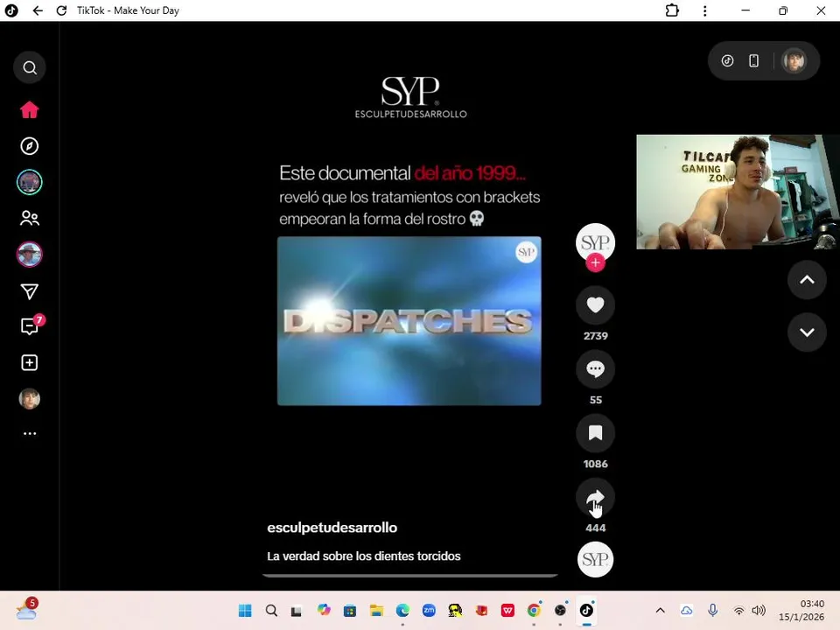Open volume speaker tray icon

pyautogui.click(x=759, y=610)
